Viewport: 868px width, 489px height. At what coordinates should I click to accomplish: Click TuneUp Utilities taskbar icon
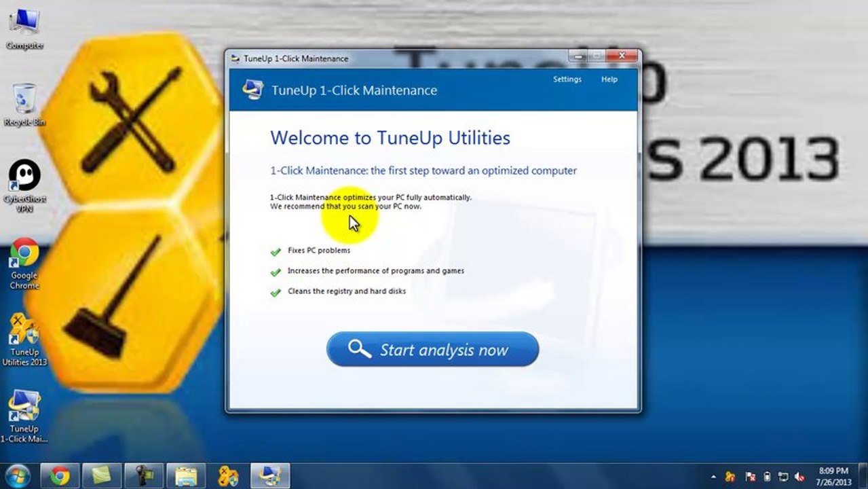pos(228,475)
